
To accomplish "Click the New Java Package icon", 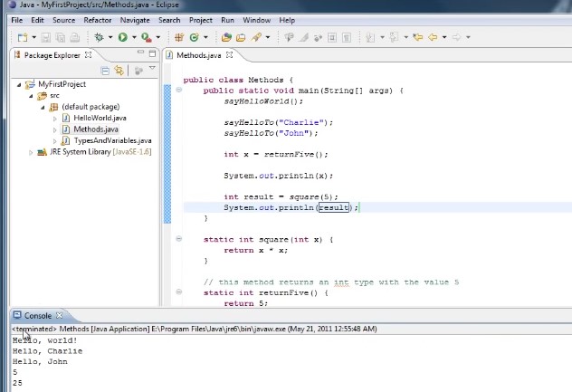I will pos(178,37).
